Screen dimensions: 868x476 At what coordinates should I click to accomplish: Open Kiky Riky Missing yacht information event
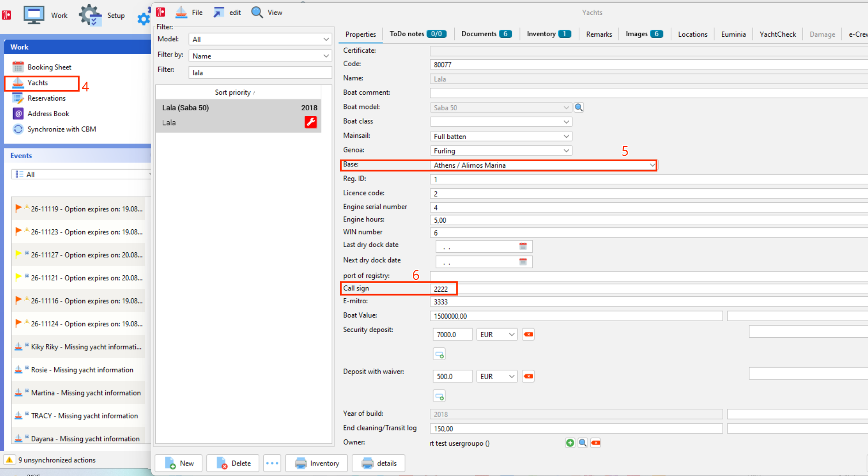click(x=79, y=347)
